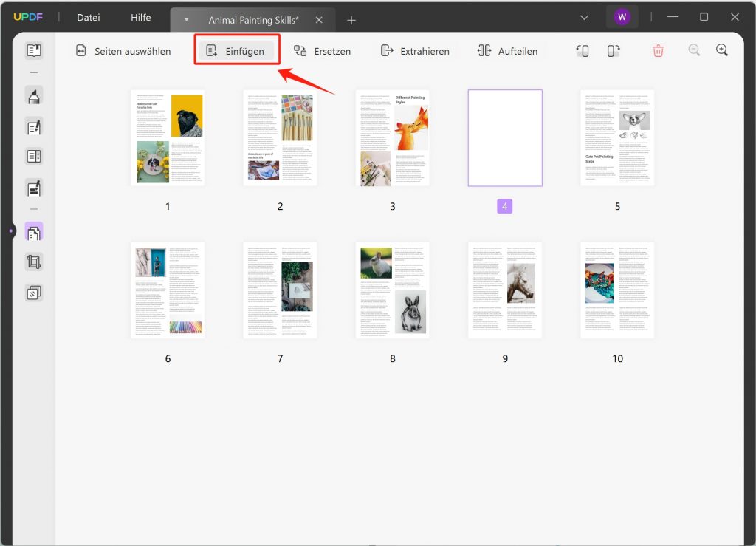This screenshot has height=546, width=756.
Task: Select page 6 thumbnail
Action: click(168, 290)
